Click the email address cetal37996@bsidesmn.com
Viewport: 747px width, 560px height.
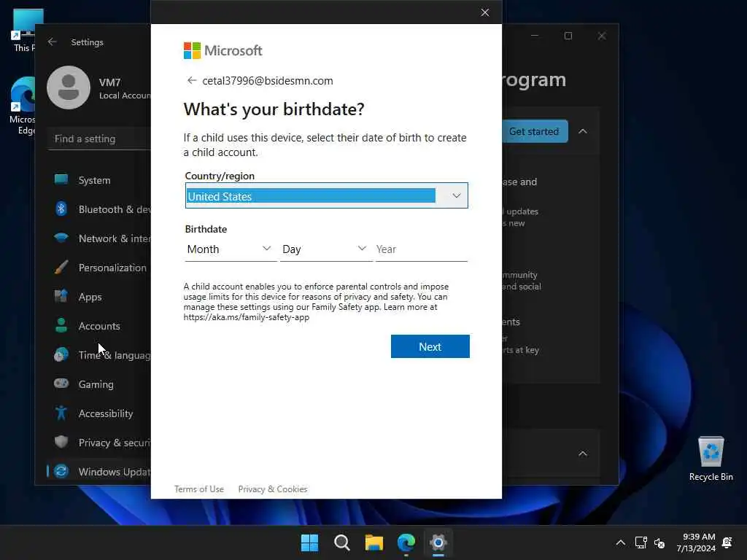[x=268, y=80]
